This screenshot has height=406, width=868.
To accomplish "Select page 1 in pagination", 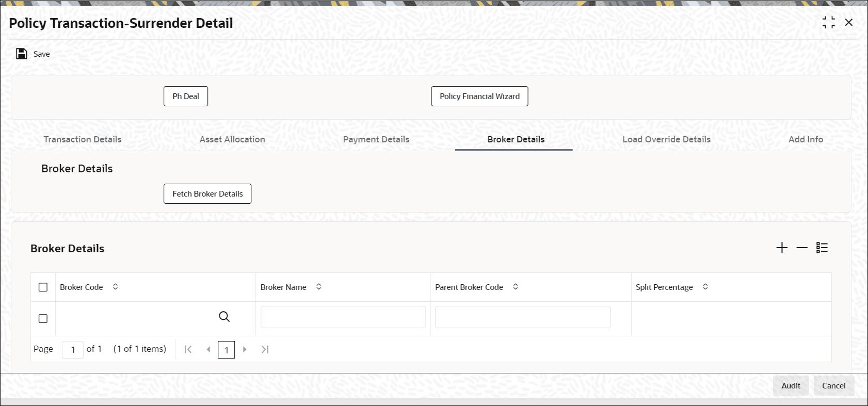I will [x=227, y=350].
